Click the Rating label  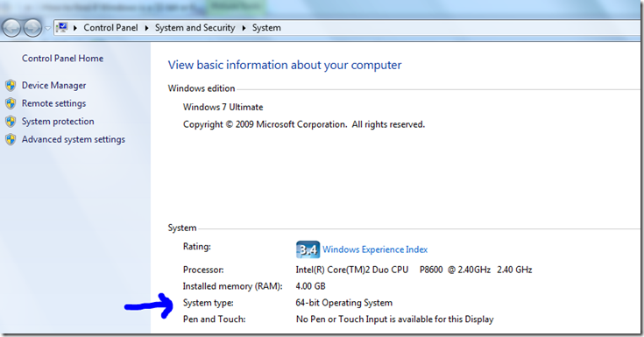(197, 247)
